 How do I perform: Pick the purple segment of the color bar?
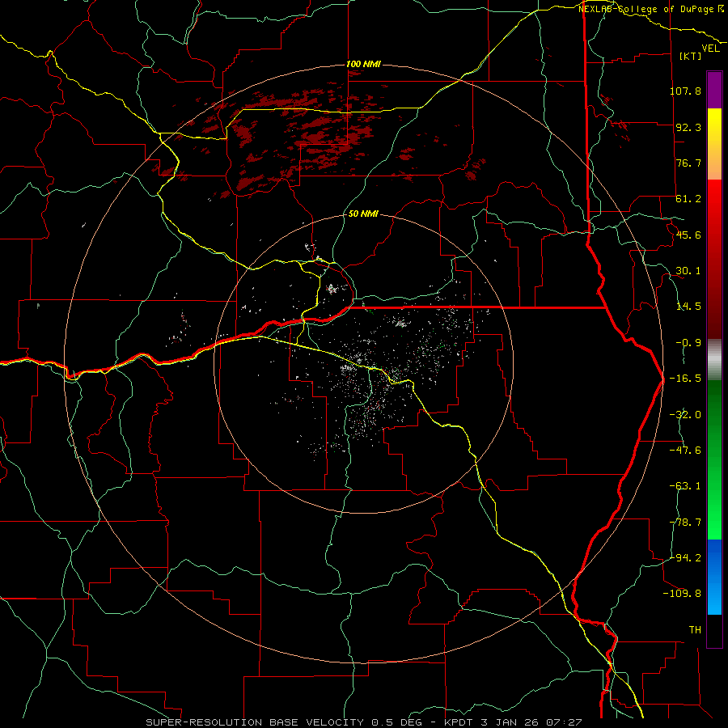coord(714,90)
